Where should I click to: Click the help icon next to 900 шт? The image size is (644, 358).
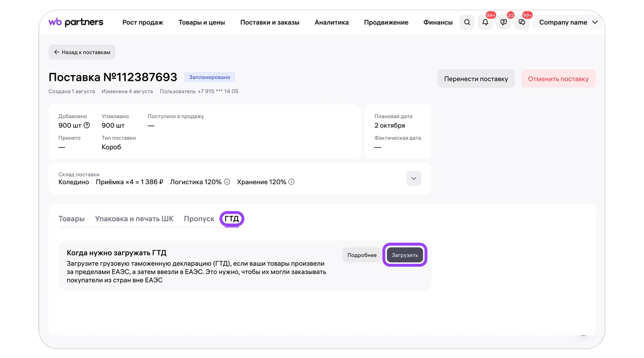click(x=87, y=125)
